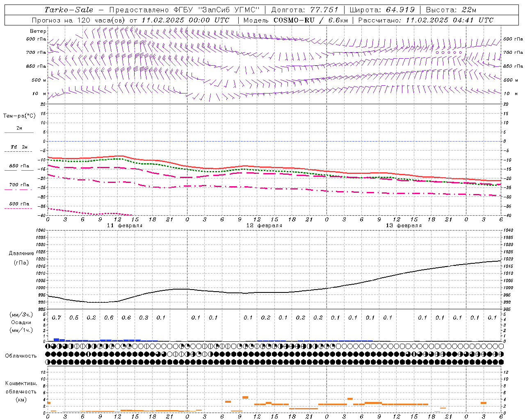Click the "Широта: 64.919" header field
The height and width of the screenshot is (420, 525).
tap(382, 10)
